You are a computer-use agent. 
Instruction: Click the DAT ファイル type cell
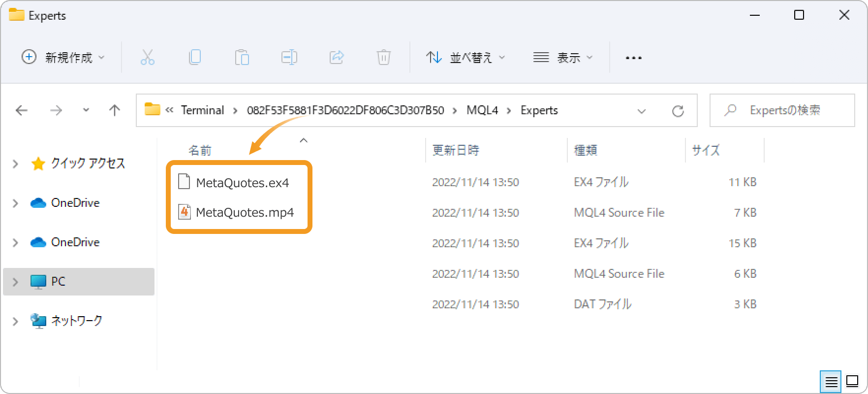click(602, 304)
